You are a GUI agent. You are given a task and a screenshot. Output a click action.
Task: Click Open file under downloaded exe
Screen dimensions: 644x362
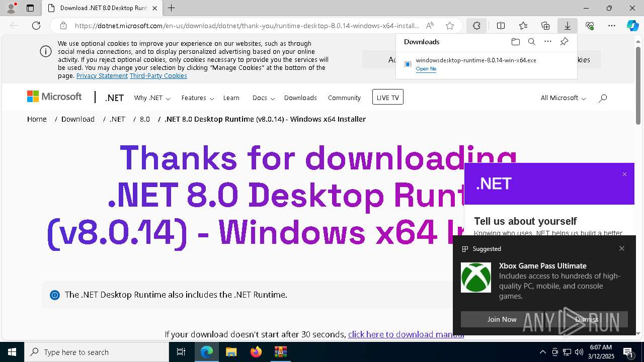426,69
